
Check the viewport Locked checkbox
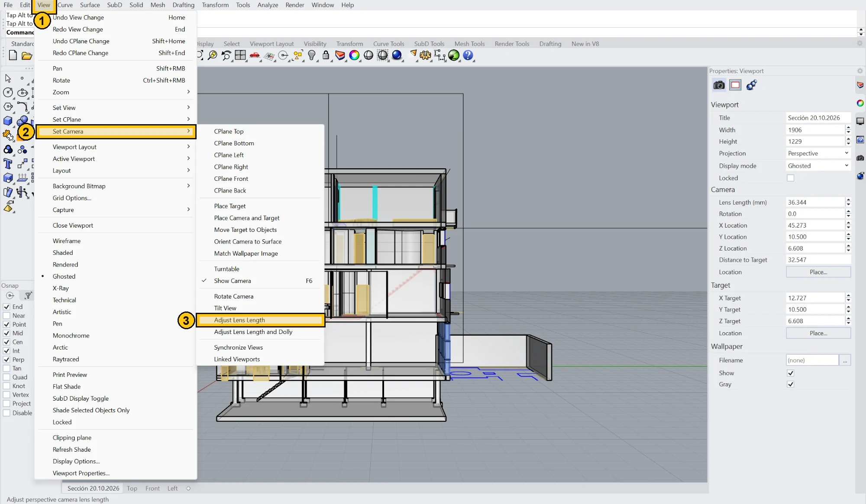tap(790, 178)
